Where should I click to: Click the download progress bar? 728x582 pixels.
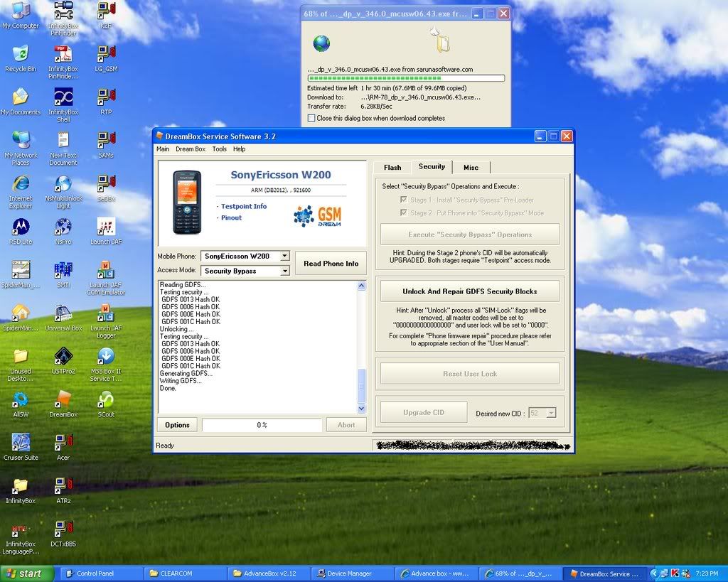point(406,78)
